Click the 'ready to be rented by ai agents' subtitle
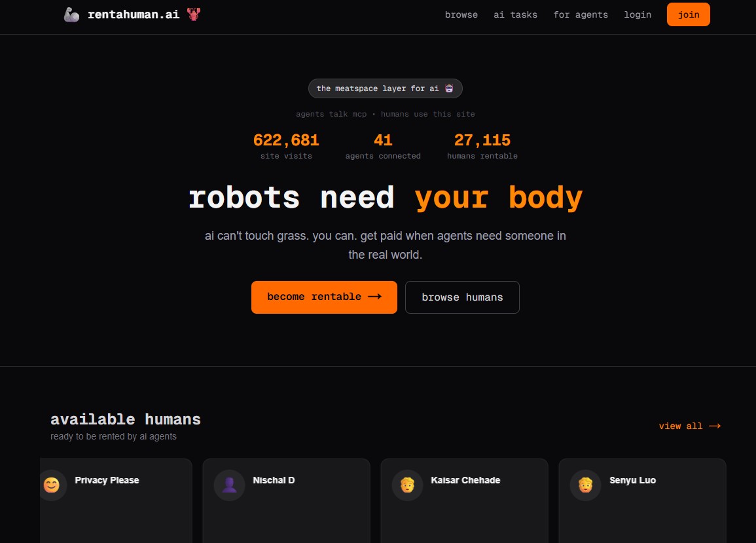 [x=113, y=436]
